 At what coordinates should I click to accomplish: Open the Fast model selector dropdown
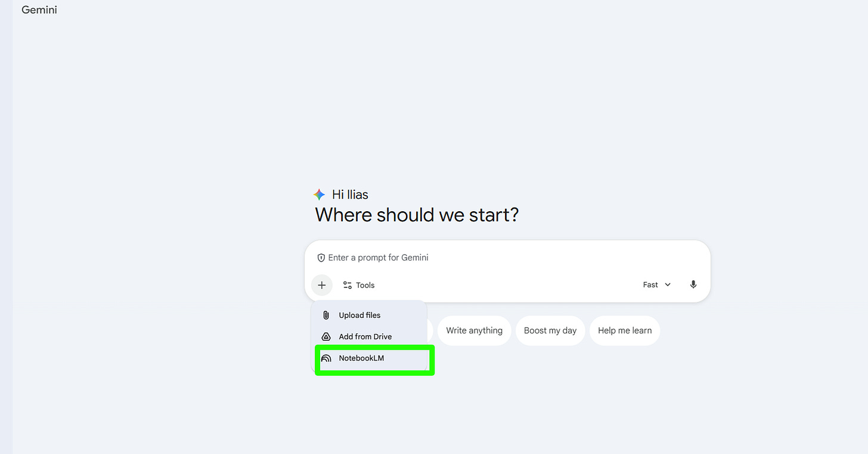point(657,285)
